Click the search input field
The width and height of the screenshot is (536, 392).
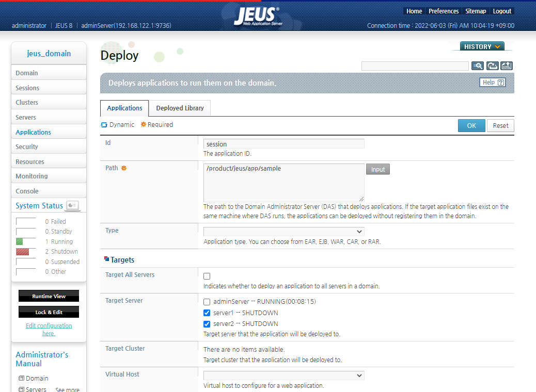click(415, 66)
